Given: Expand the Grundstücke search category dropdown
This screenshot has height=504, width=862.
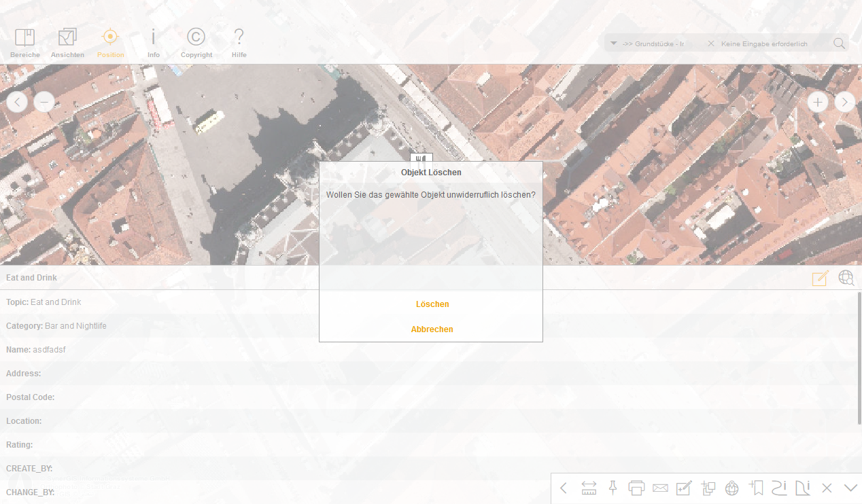Looking at the screenshot, I should (614, 43).
